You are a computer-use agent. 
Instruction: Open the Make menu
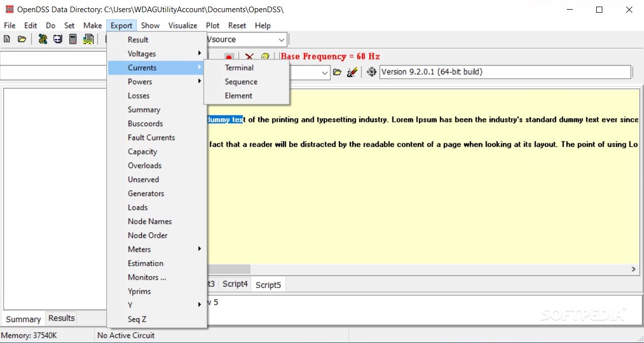click(93, 25)
